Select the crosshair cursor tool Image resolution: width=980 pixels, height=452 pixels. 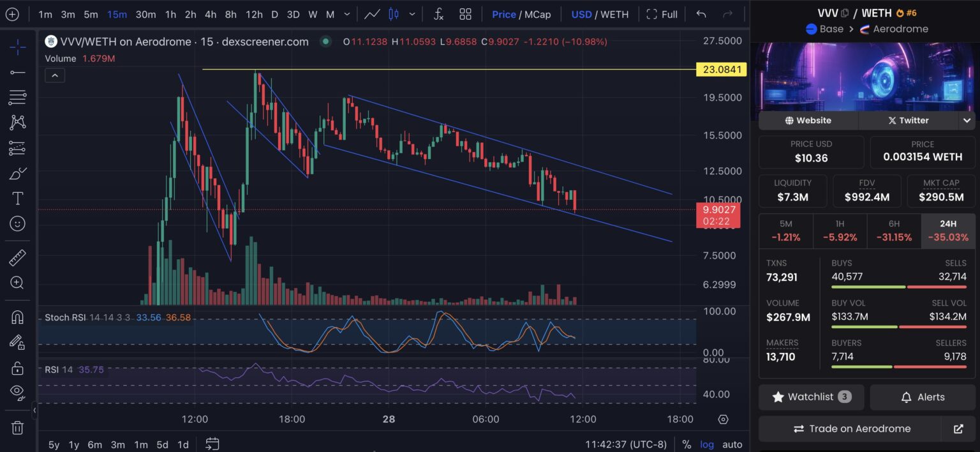[17, 46]
